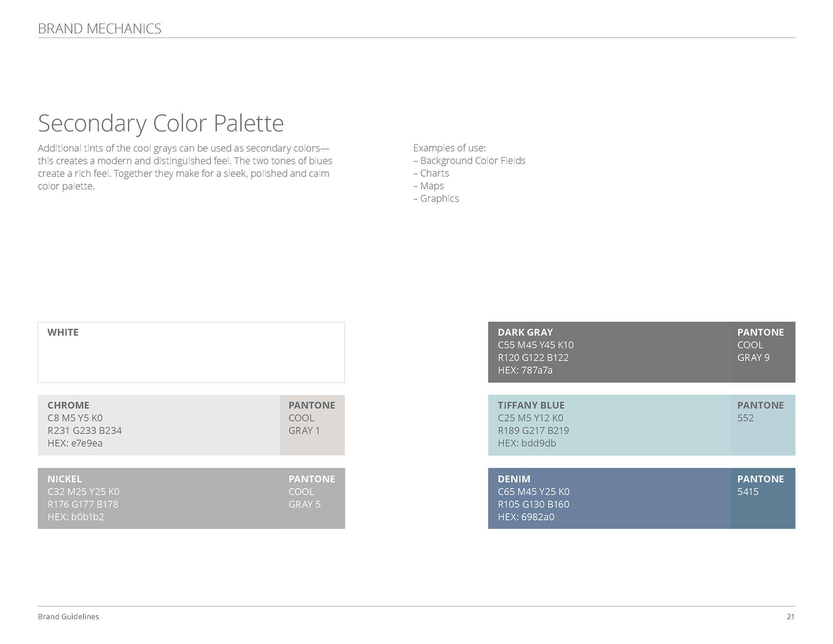Click the Pantone Cool Gray 9 chip
The height and width of the screenshot is (644, 833).
[762, 352]
